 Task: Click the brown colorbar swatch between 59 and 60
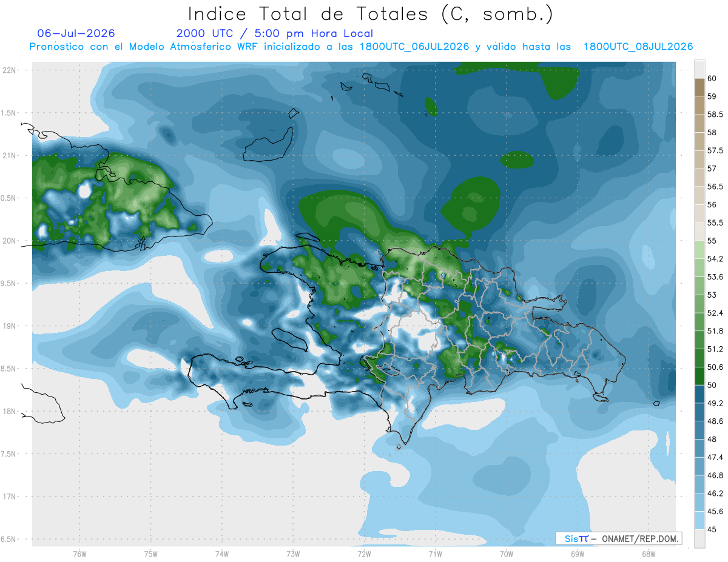pos(699,87)
